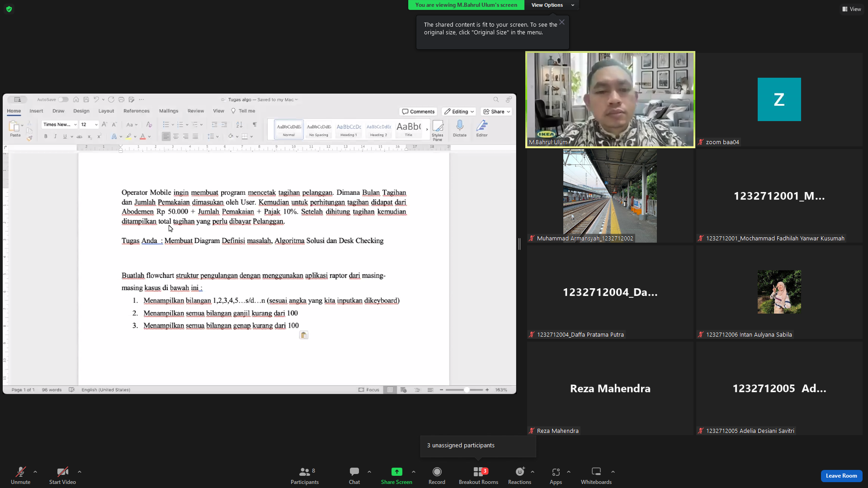Open the References ribbon tab

(x=137, y=111)
